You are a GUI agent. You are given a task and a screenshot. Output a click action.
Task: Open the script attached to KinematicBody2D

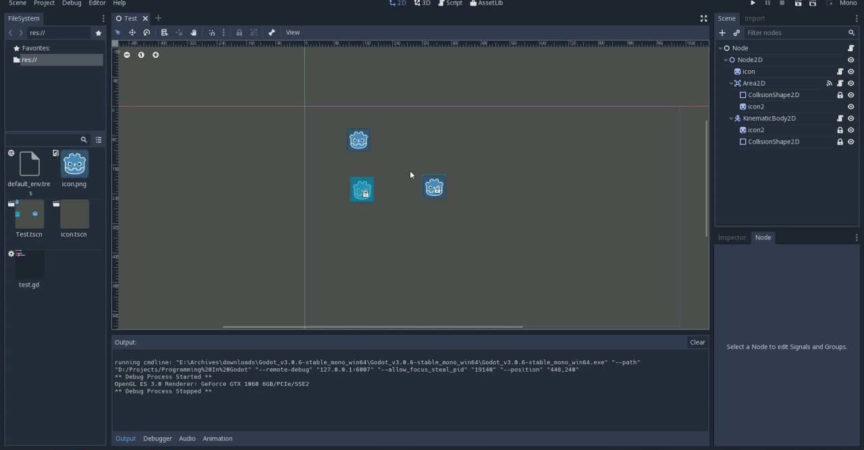pyautogui.click(x=840, y=118)
